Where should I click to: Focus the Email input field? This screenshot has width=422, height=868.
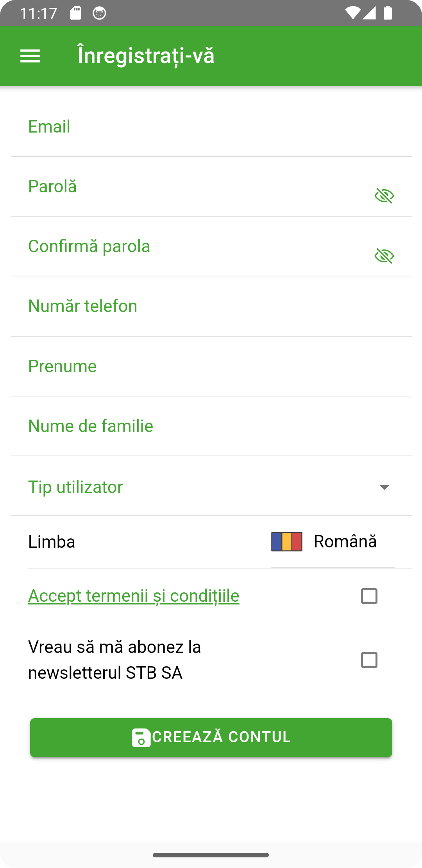211,127
